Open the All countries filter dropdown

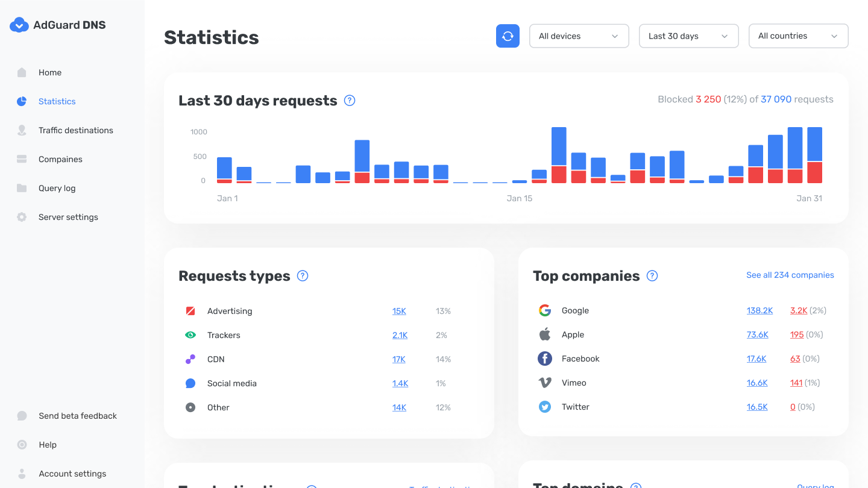point(798,36)
